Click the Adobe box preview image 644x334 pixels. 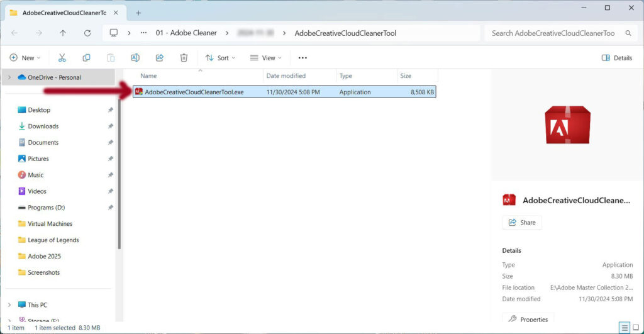(x=568, y=125)
